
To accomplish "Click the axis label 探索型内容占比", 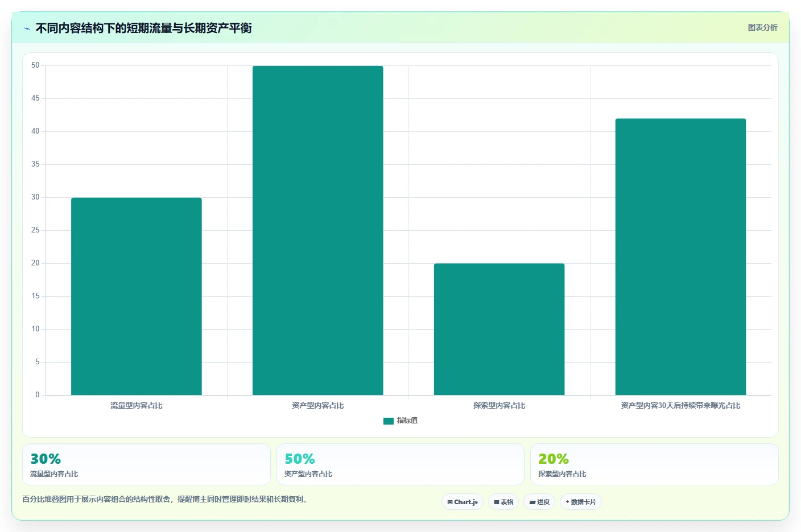I will (499, 405).
